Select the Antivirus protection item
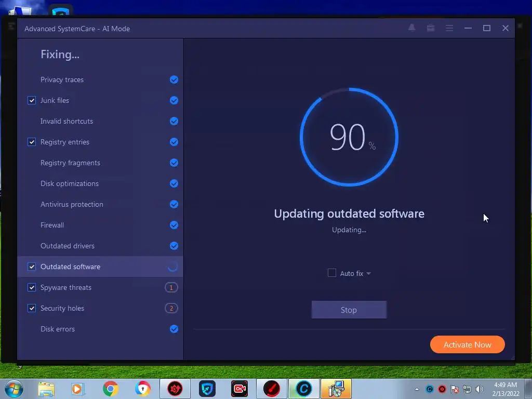The width and height of the screenshot is (532, 399). click(100, 204)
